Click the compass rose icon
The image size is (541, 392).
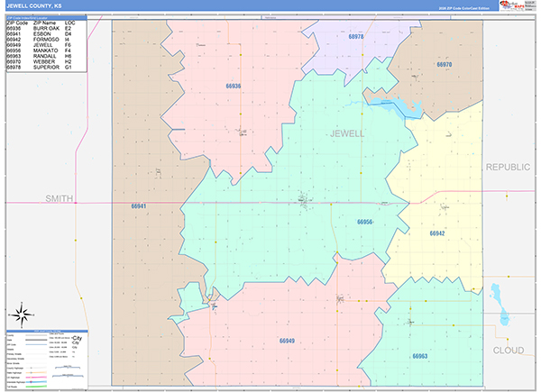(22, 315)
